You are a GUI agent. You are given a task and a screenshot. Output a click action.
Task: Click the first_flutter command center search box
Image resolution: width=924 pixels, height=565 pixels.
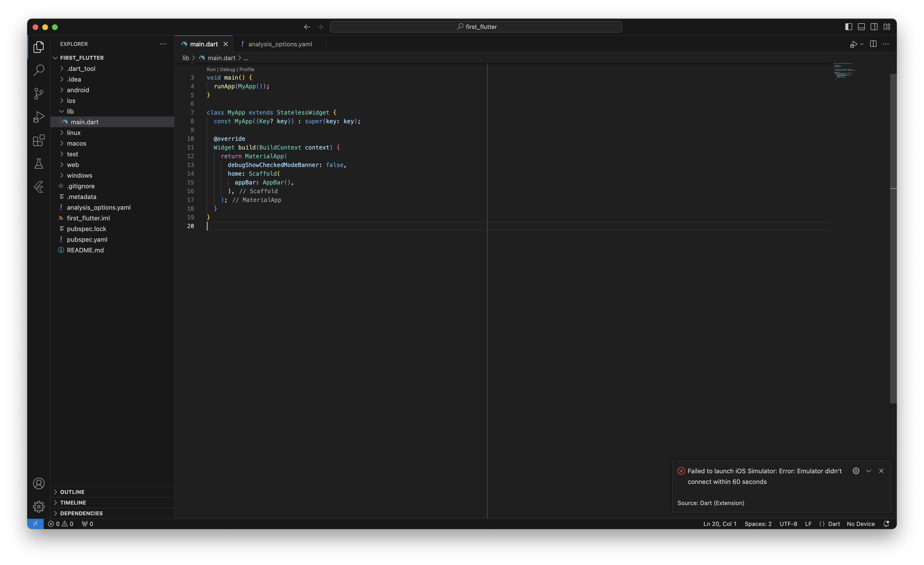476,27
